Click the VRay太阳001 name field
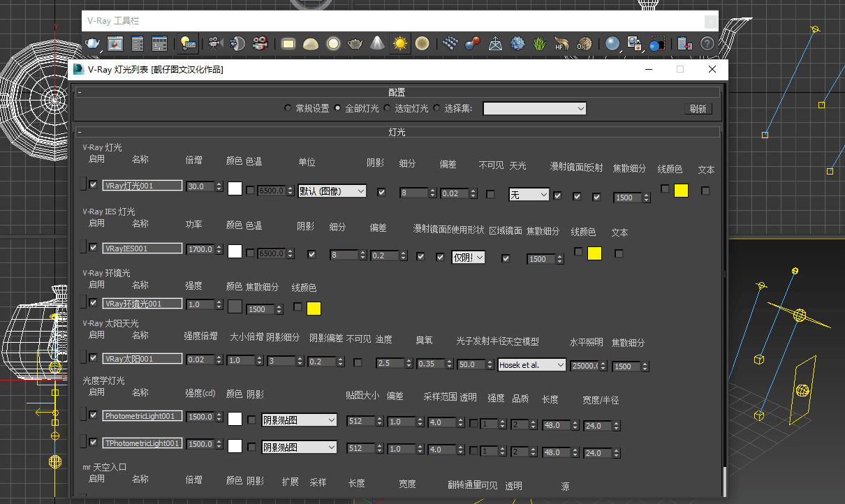The width and height of the screenshot is (845, 504). [x=142, y=359]
